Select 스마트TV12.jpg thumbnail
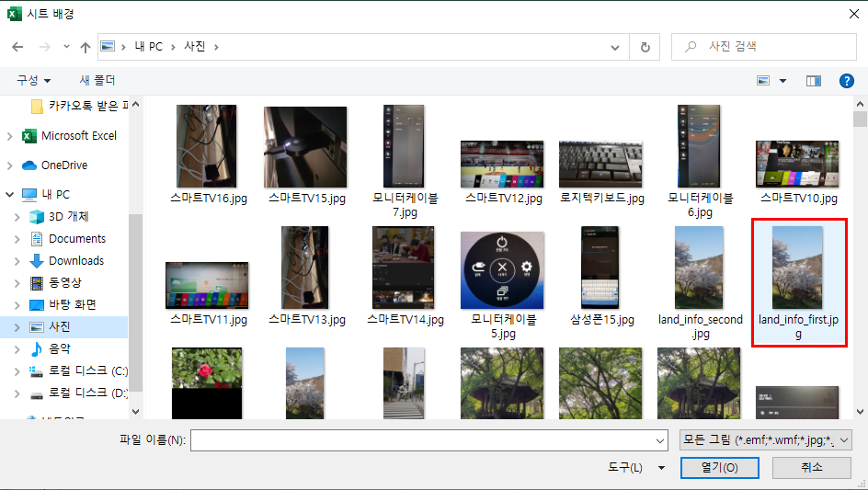The image size is (868, 490). click(502, 165)
